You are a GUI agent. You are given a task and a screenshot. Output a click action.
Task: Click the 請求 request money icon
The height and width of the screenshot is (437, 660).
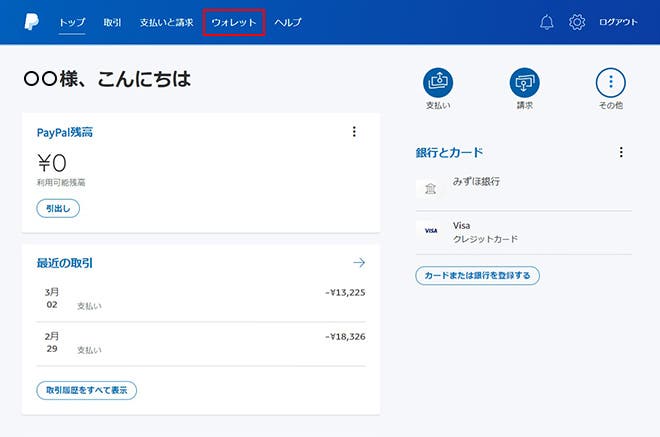click(x=524, y=82)
